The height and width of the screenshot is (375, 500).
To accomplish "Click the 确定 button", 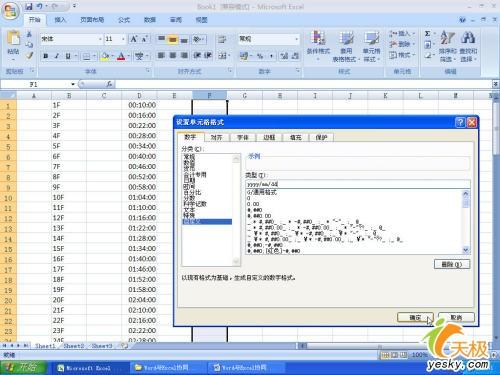I will [415, 317].
